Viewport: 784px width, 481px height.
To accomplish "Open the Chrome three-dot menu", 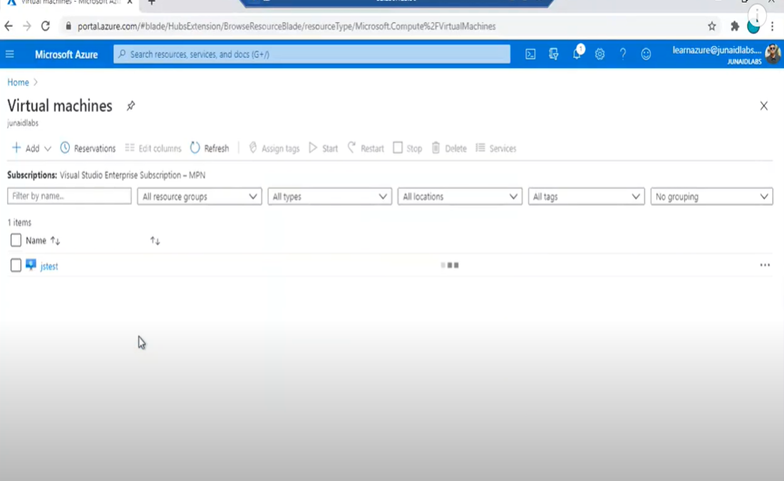I will click(x=772, y=26).
